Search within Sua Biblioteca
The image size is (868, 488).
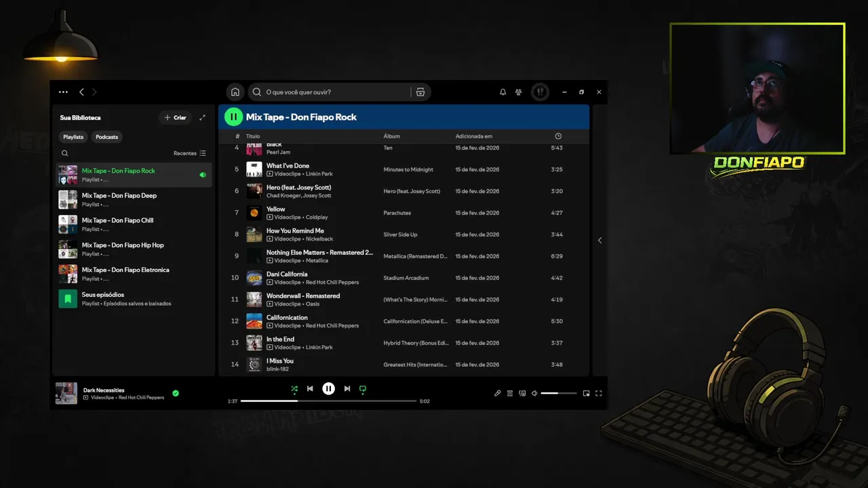coord(65,153)
